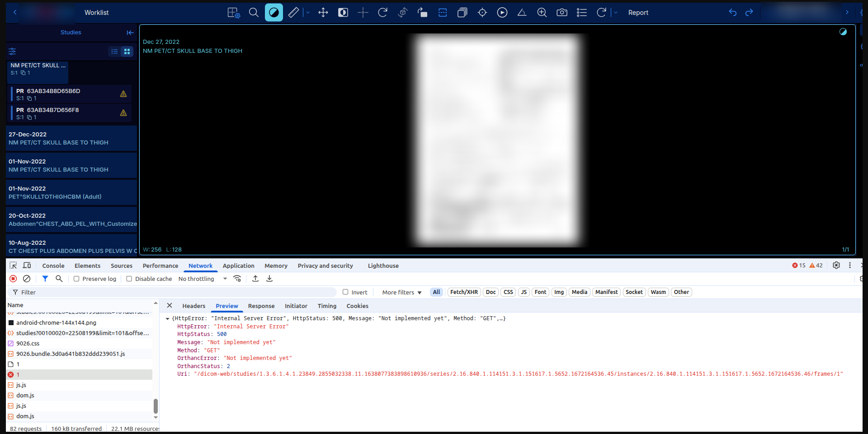
Task: Collapse the HttpError JSON object
Action: pyautogui.click(x=168, y=319)
